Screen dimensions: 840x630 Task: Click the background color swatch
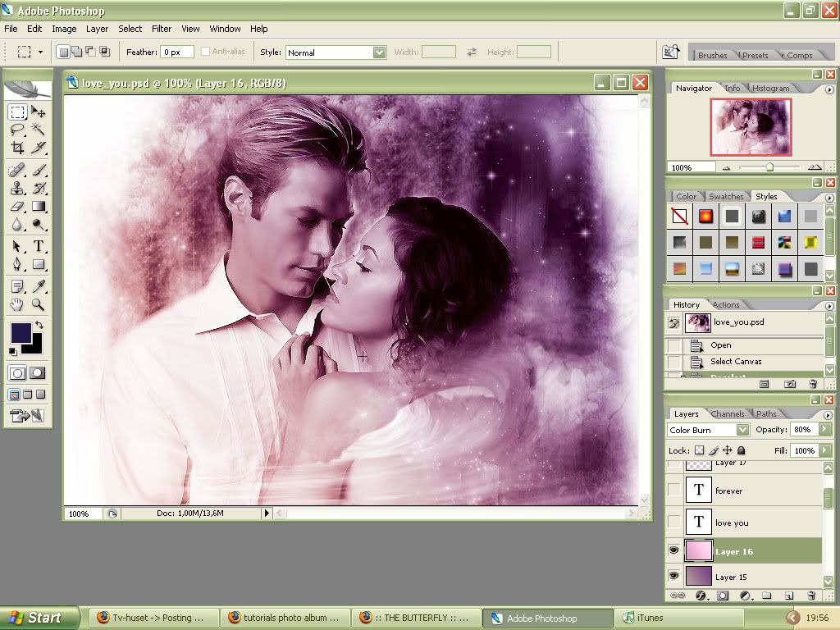point(34,345)
